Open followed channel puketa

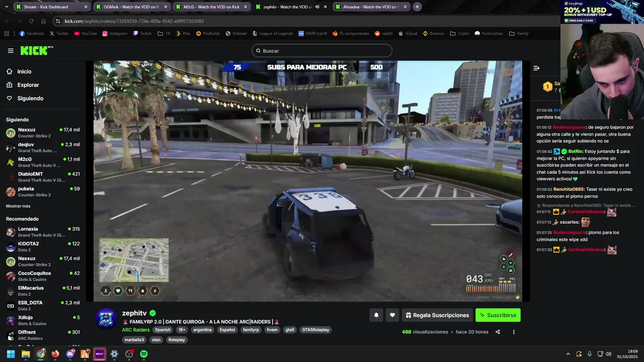tap(43, 192)
